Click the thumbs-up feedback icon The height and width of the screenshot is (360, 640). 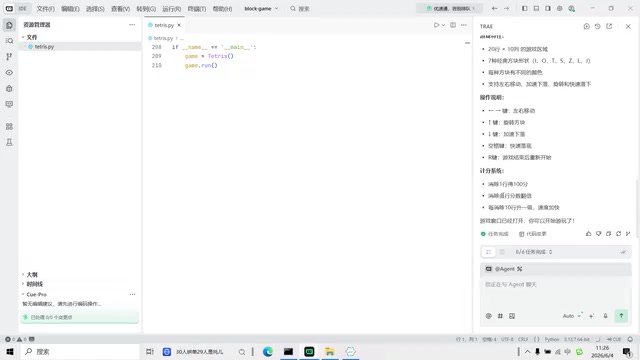(588, 234)
